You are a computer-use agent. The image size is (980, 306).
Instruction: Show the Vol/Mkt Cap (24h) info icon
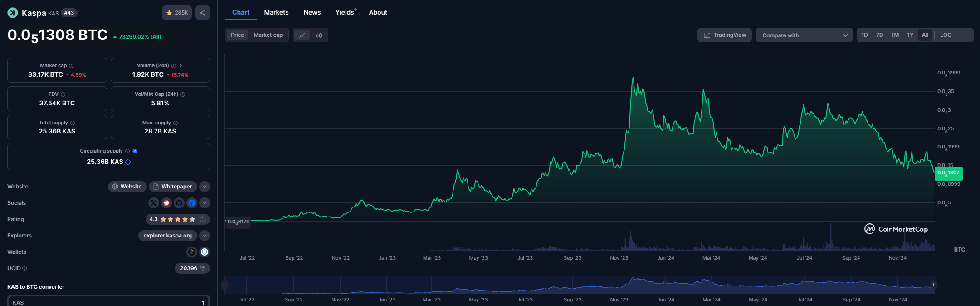(183, 94)
